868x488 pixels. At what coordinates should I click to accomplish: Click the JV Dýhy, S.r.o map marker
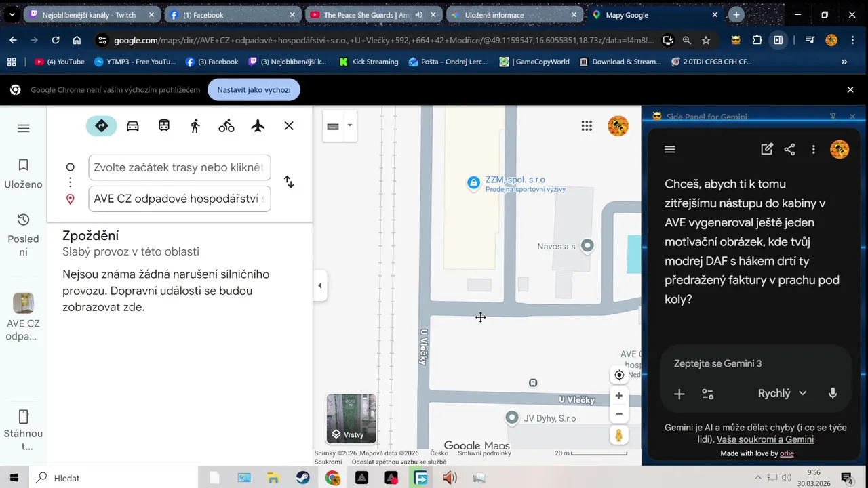click(512, 418)
